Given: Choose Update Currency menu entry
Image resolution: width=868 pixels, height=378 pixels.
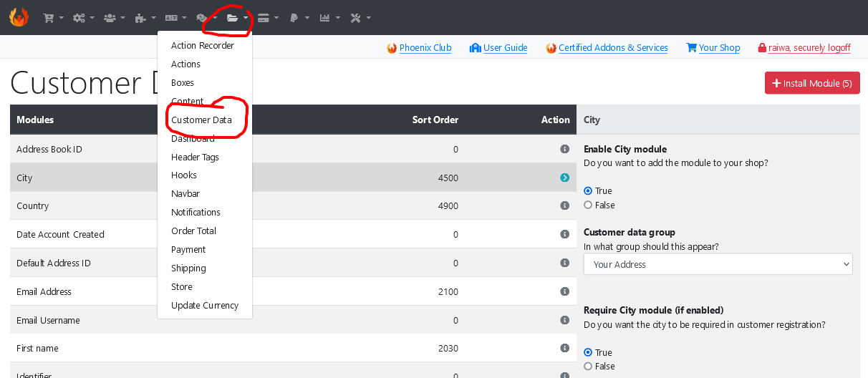Looking at the screenshot, I should [x=205, y=306].
